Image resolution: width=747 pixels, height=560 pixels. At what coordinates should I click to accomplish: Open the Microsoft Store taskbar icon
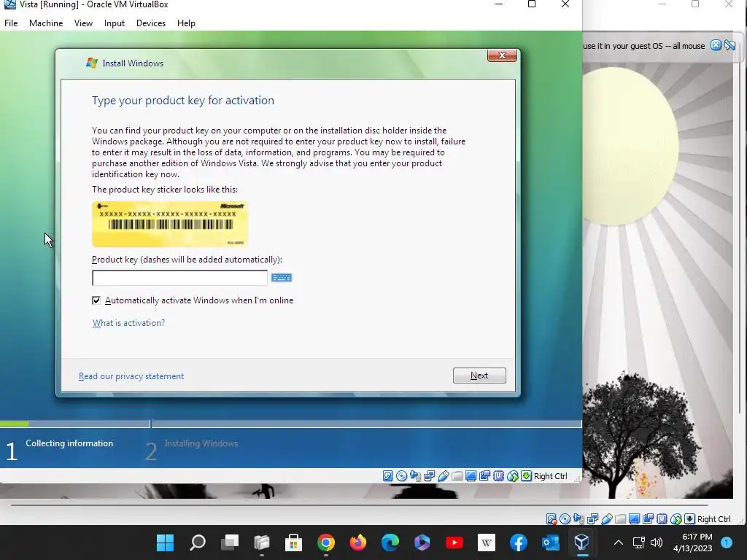pyautogui.click(x=293, y=542)
